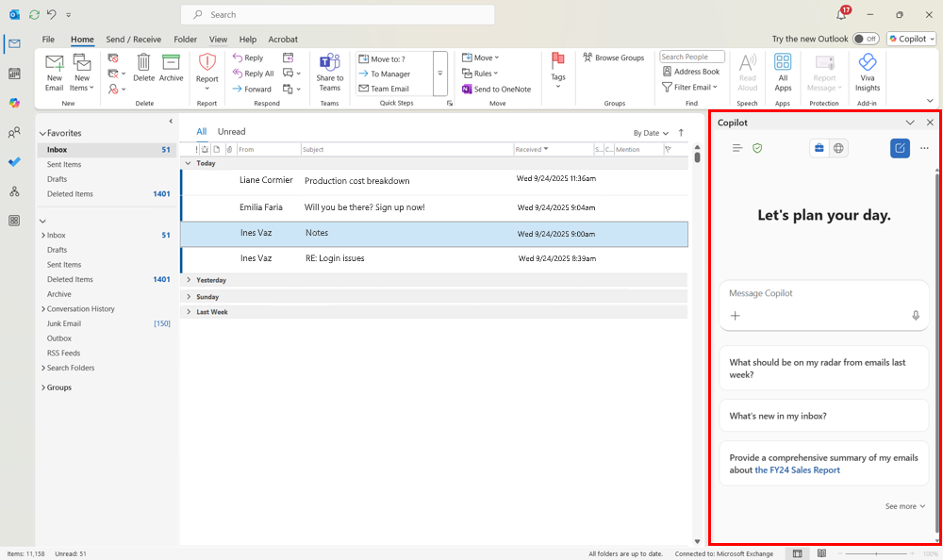This screenshot has width=943, height=560.
Task: Select the Copilot Work briefcase mode
Action: pyautogui.click(x=819, y=148)
